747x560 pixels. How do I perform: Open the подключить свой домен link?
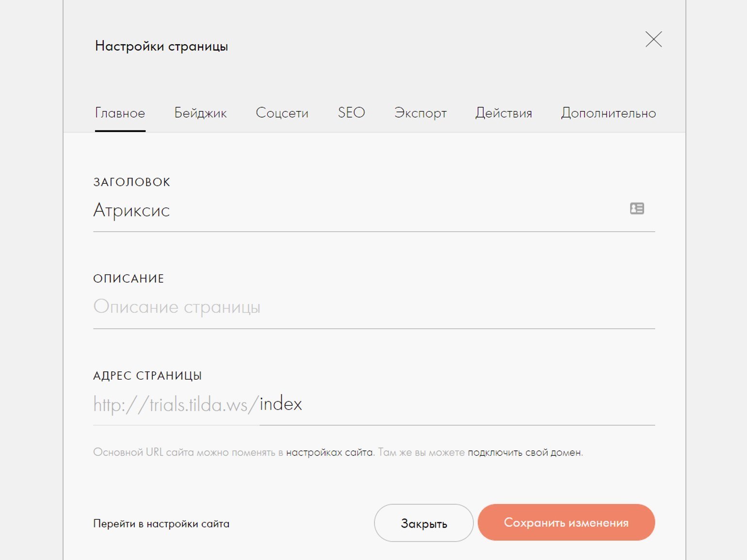tap(524, 452)
